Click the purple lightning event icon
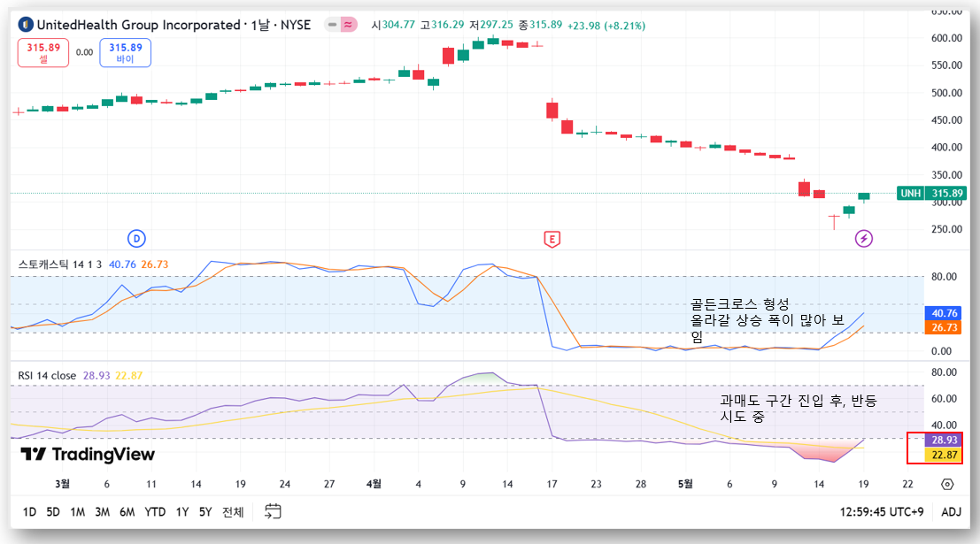 coord(864,239)
